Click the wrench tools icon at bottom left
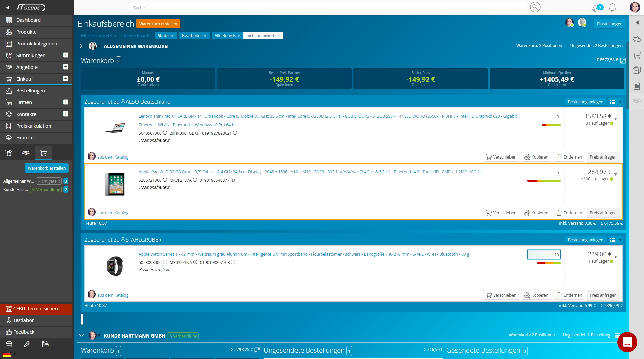The height and width of the screenshot is (359, 644). point(27,344)
